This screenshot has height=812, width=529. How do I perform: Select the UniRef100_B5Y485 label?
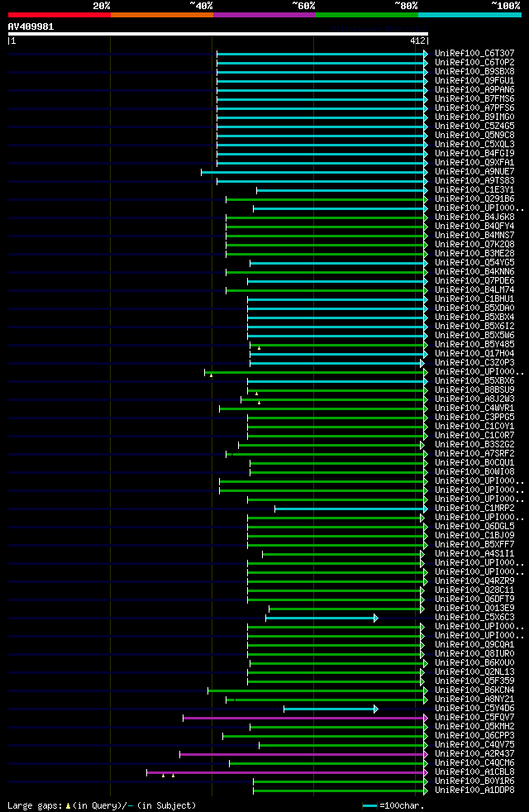click(474, 345)
